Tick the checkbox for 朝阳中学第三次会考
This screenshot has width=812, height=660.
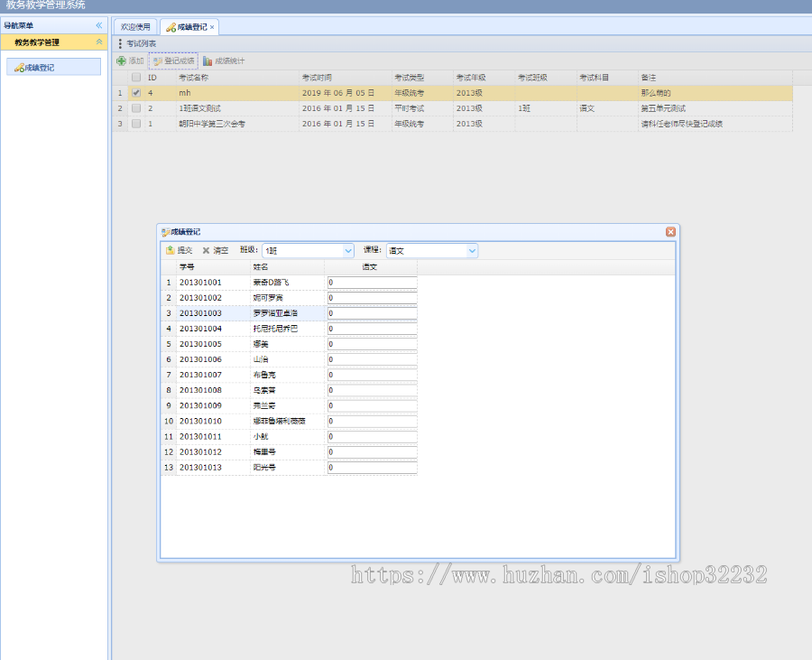[x=136, y=124]
